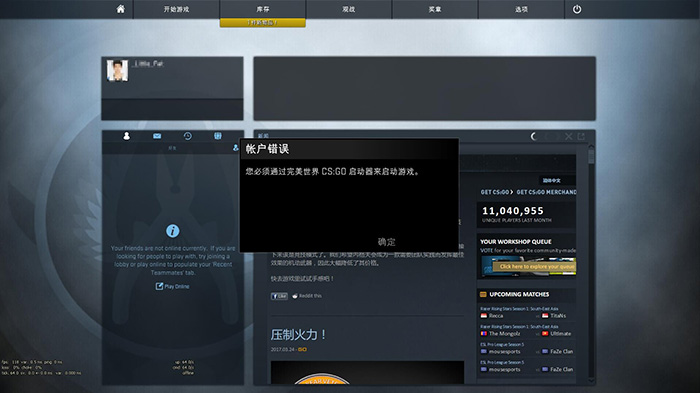Open the Little_Fat player avatar
Viewport: 700px width, 393px height.
(x=117, y=70)
